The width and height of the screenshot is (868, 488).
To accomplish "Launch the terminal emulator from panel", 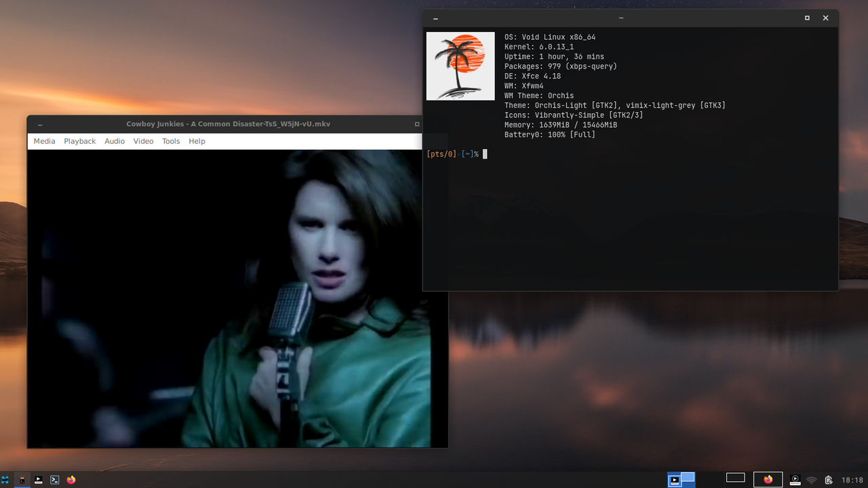I will [x=55, y=480].
